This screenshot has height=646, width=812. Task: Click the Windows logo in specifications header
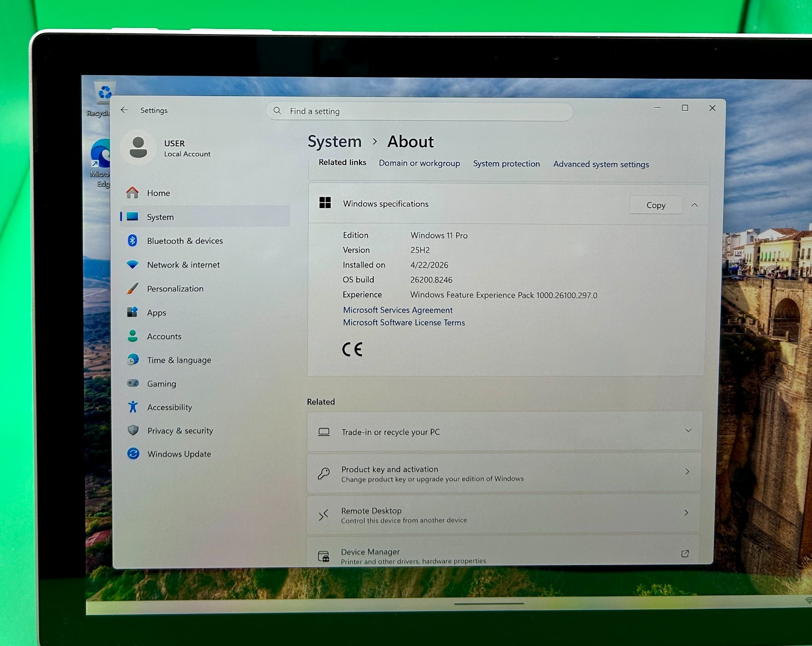325,203
